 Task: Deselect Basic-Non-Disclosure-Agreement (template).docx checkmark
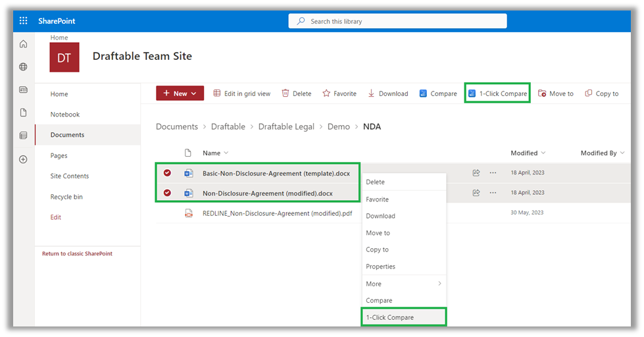click(167, 172)
